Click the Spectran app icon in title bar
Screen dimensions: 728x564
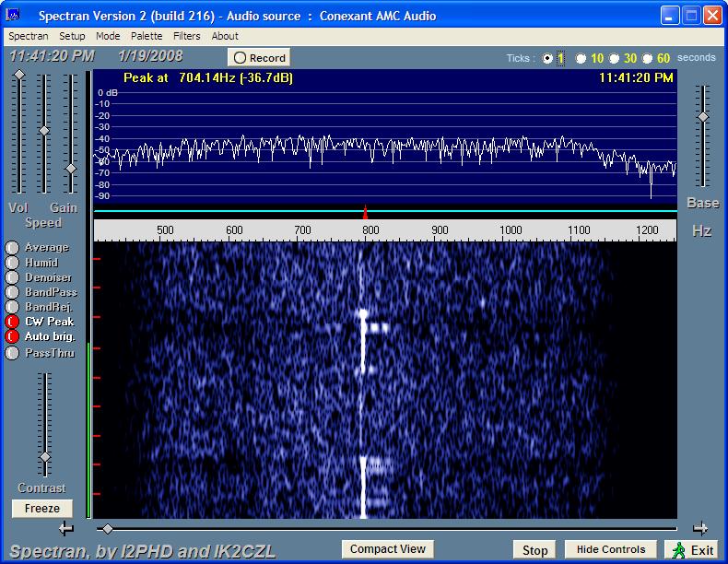coord(13,15)
